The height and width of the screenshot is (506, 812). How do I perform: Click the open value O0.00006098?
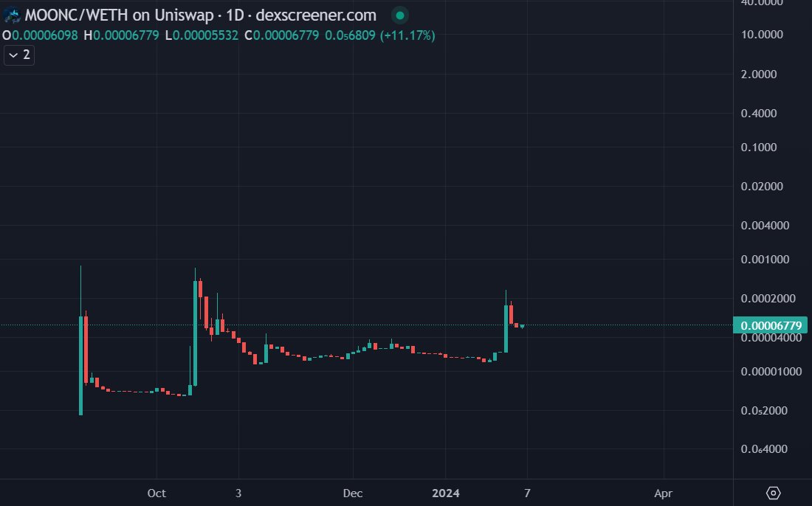(40, 35)
